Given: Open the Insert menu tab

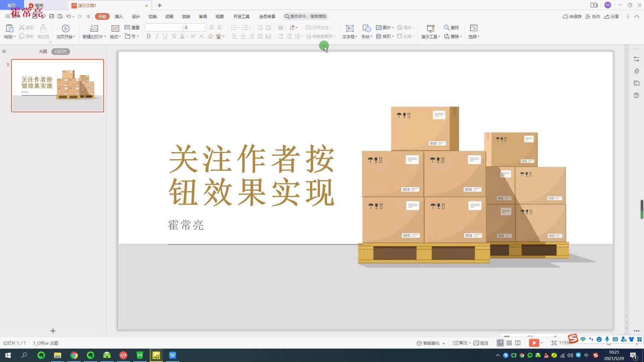Looking at the screenshot, I should tap(118, 16).
